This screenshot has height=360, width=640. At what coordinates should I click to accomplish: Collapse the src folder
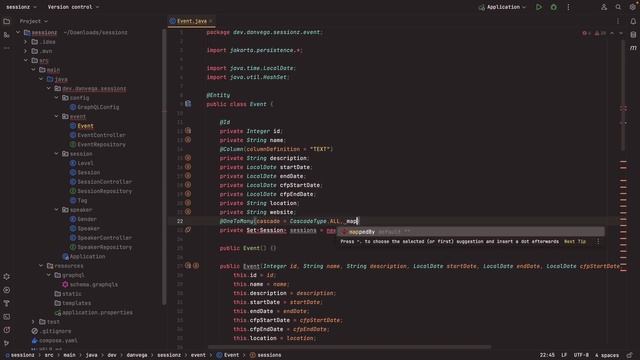pyautogui.click(x=26, y=60)
